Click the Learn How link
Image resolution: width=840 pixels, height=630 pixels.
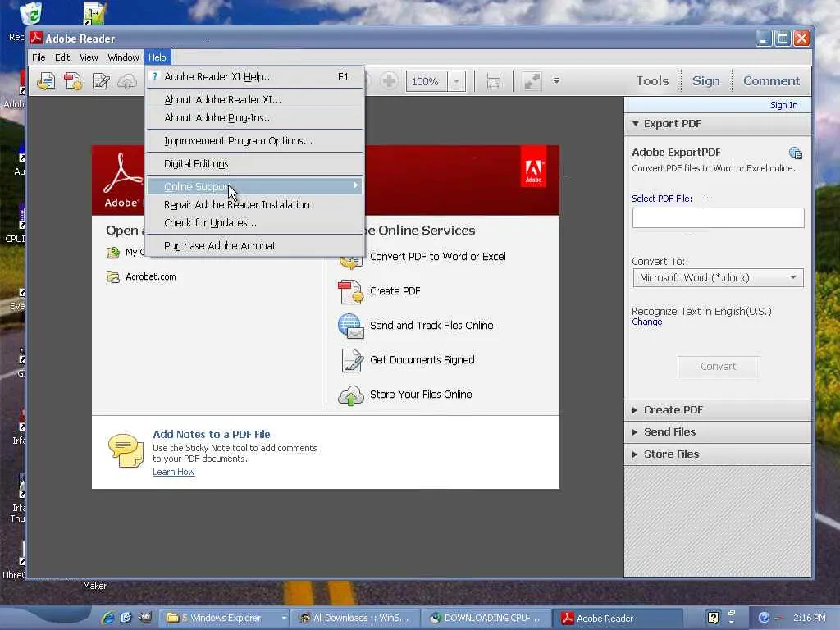pyautogui.click(x=174, y=472)
